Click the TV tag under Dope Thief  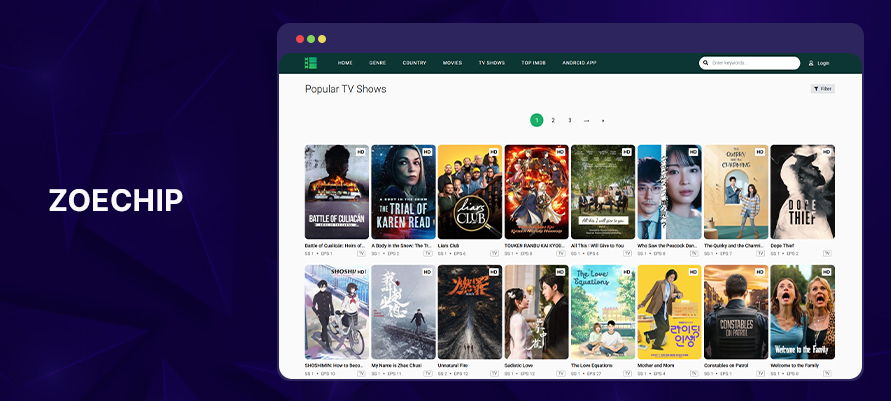click(827, 253)
